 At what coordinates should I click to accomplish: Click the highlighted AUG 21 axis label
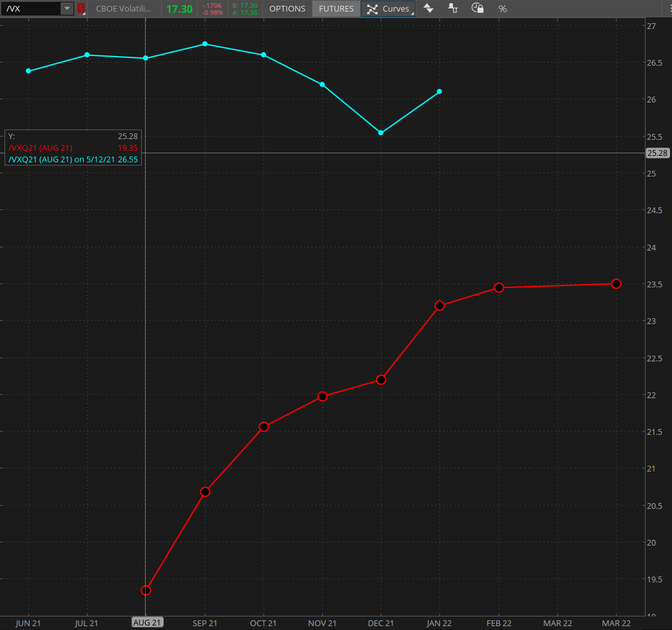coord(147,622)
